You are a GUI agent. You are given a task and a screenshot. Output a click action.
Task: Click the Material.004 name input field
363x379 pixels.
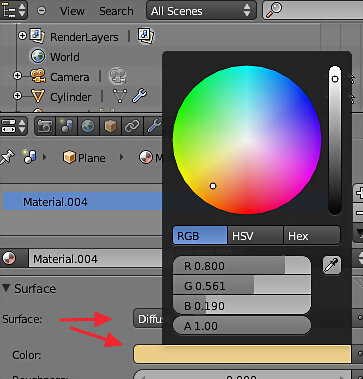pyautogui.click(x=95, y=259)
